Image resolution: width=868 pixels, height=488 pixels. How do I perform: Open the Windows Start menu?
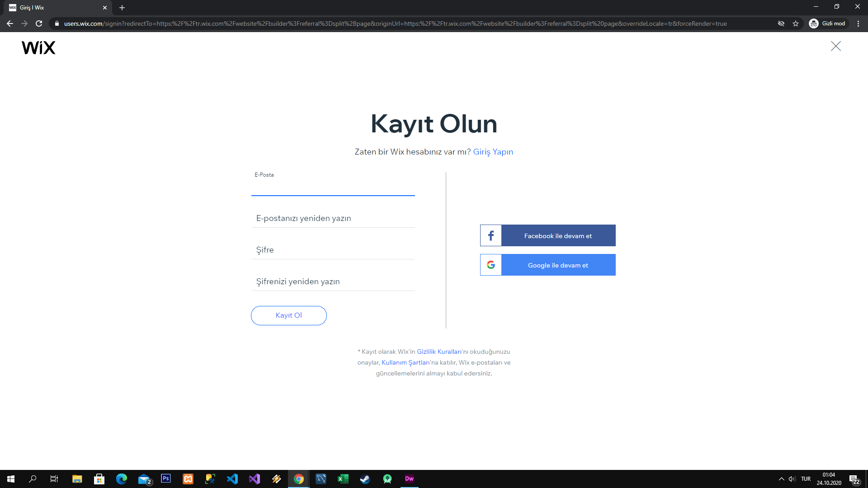pos(11,479)
